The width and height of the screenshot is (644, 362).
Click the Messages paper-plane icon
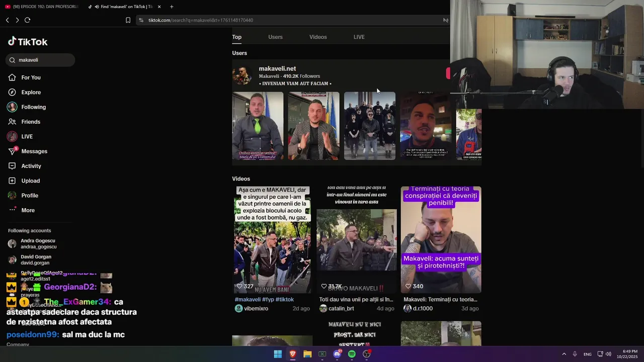click(x=12, y=151)
